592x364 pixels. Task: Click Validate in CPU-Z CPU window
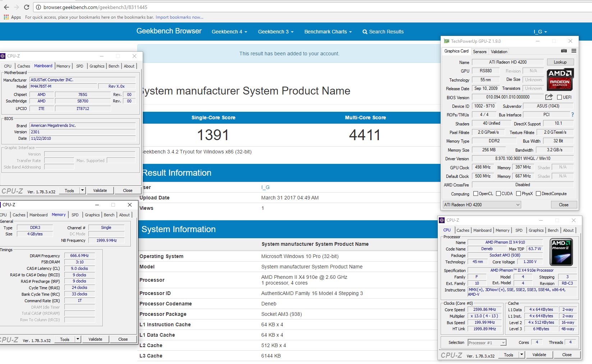point(539,355)
